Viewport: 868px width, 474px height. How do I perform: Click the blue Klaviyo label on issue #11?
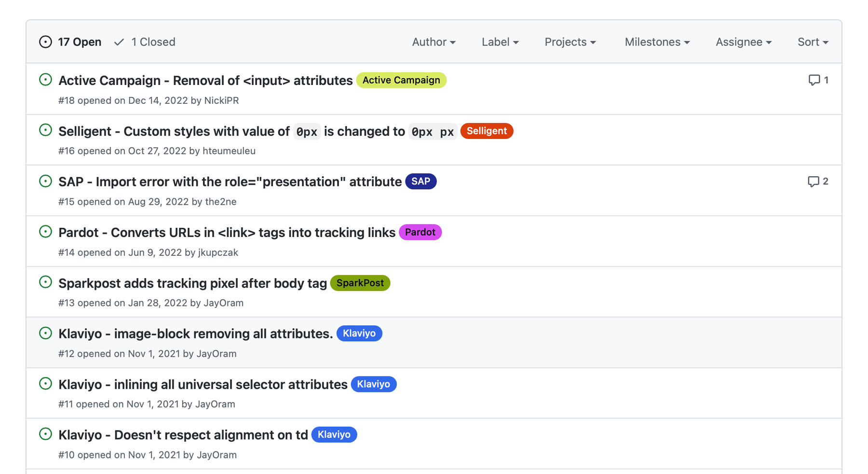373,384
